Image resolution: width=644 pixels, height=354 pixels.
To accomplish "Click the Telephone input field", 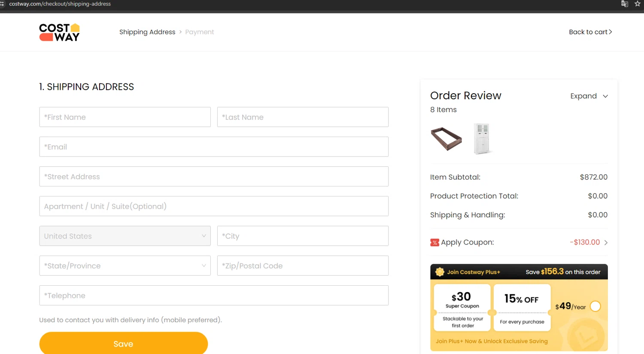I will 214,295.
